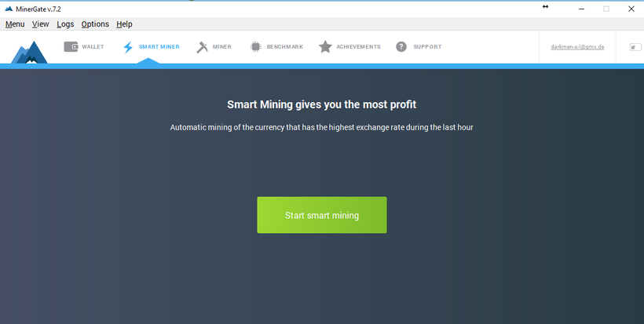Image resolution: width=644 pixels, height=324 pixels.
Task: Open the Miner pickaxe icon
Action: (202, 47)
